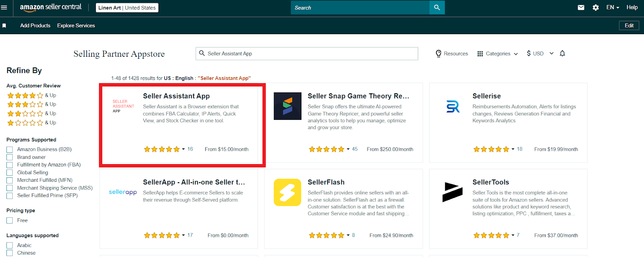This screenshot has width=644, height=257.
Task: Click the SellerApp logo
Action: 123,192
